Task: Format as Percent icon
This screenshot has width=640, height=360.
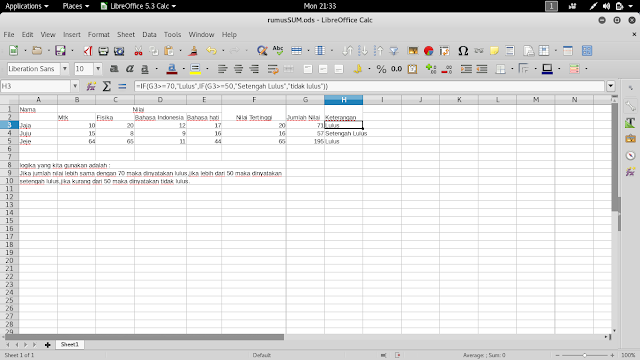Action: click(381, 69)
